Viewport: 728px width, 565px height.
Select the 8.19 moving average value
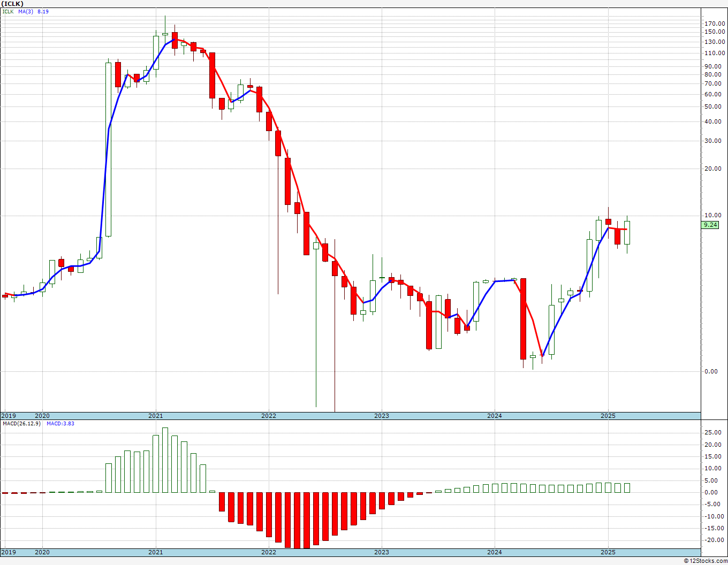point(43,11)
